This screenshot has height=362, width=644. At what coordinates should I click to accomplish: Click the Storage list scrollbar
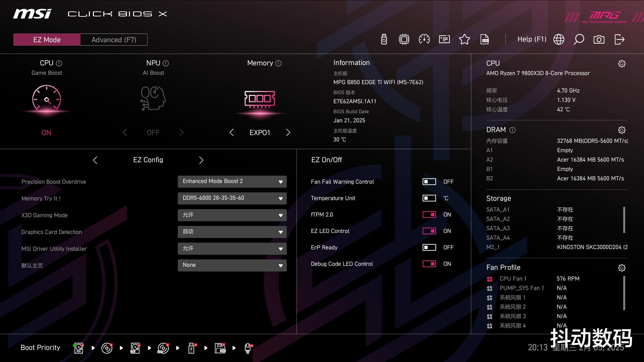624,220
